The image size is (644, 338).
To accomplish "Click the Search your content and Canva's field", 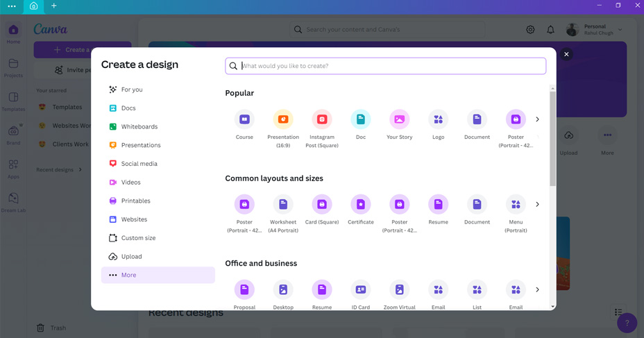I will click(387, 30).
